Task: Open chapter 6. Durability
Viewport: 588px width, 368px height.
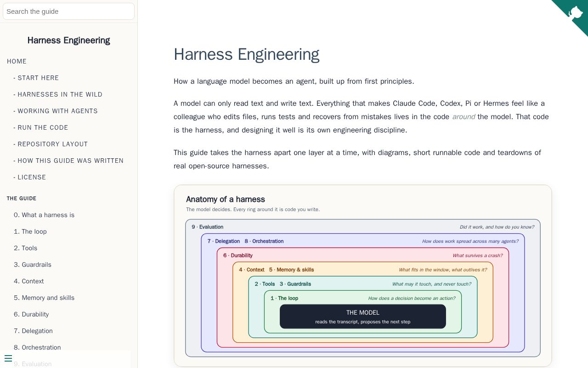Action: pos(31,314)
